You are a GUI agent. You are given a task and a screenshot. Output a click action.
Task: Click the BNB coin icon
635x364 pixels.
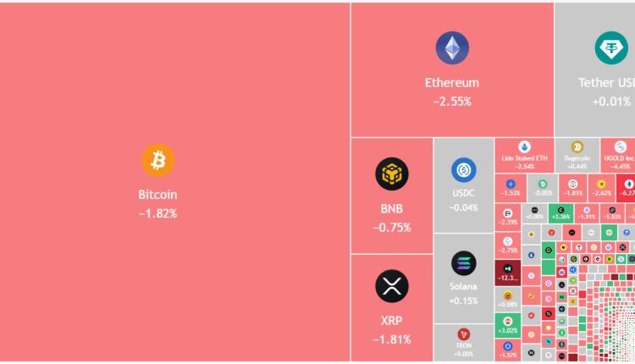392,174
